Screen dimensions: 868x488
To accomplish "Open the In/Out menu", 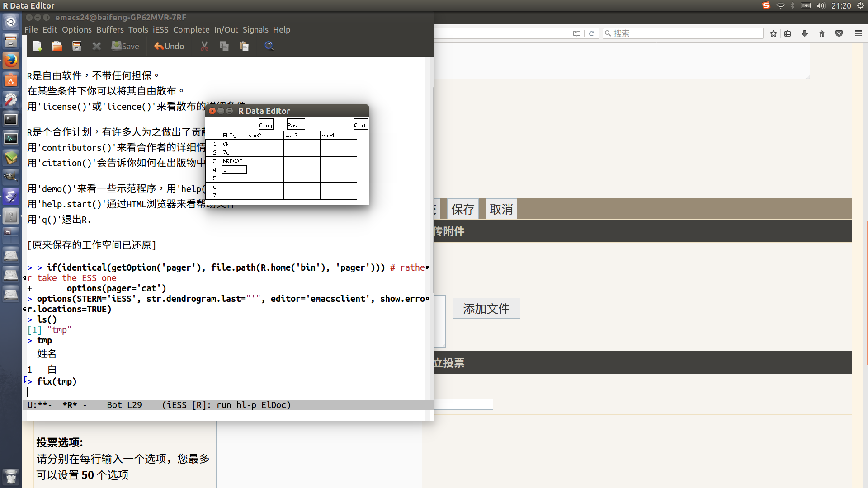I will coord(226,30).
